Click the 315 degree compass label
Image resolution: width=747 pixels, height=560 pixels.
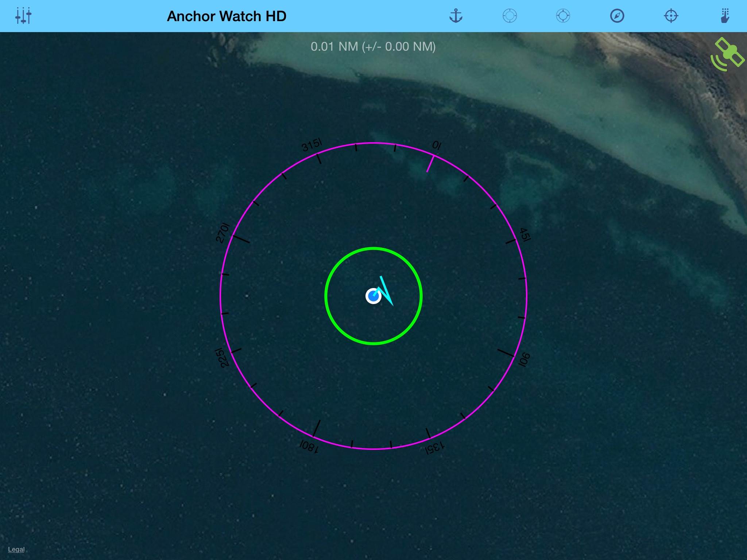tap(311, 145)
